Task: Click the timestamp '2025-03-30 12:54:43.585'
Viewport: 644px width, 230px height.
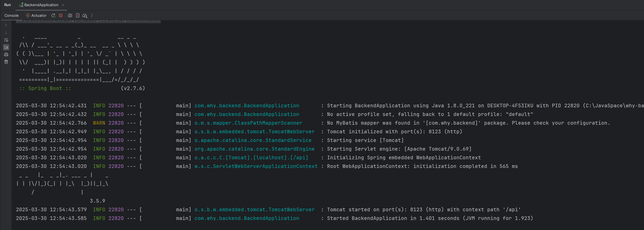Action: 51,218
